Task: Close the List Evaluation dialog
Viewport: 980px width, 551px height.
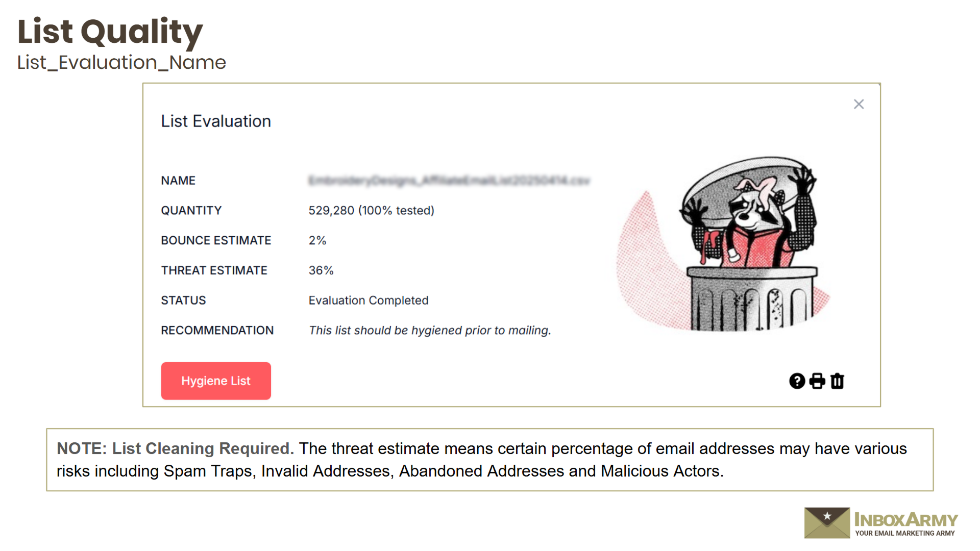Action: point(859,105)
